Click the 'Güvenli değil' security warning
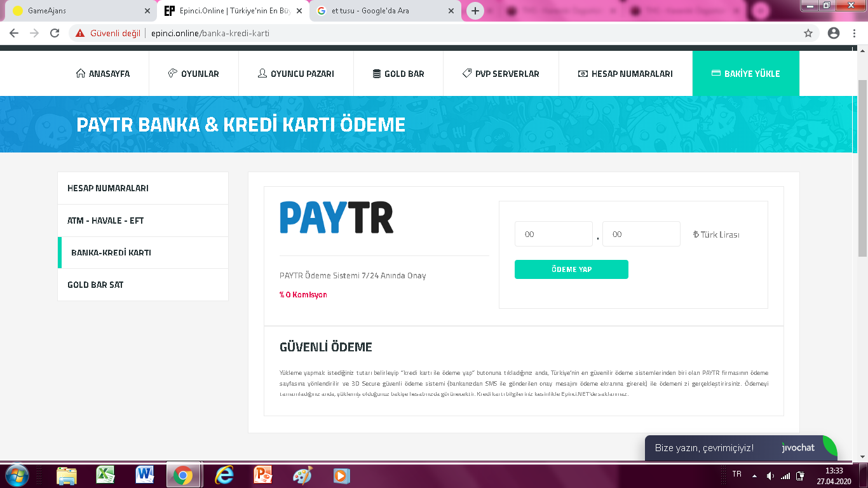 (x=108, y=33)
